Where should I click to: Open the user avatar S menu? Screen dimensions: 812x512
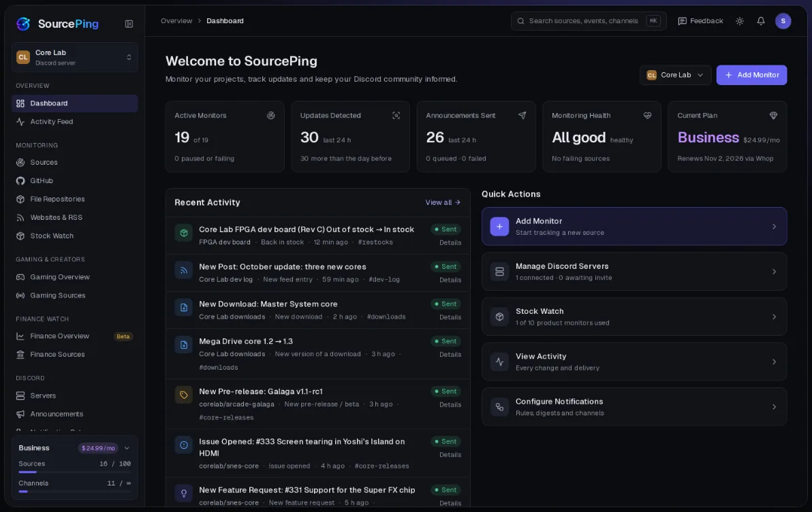pyautogui.click(x=783, y=21)
